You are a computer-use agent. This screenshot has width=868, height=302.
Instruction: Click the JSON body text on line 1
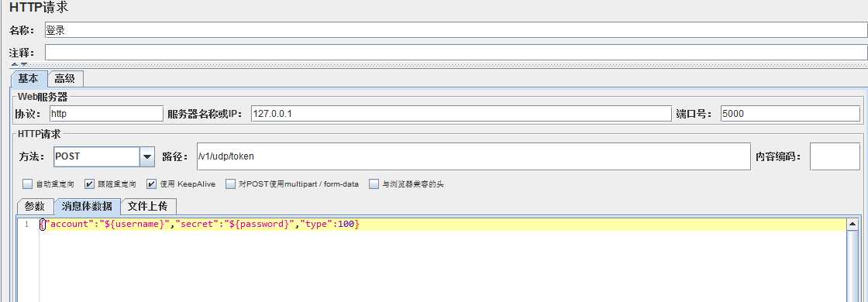coord(200,225)
